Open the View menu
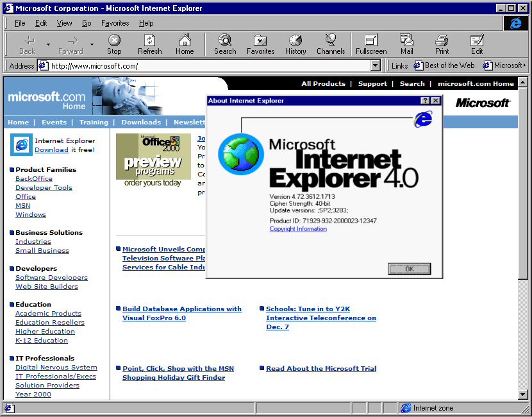The width and height of the screenshot is (532, 417). (64, 22)
